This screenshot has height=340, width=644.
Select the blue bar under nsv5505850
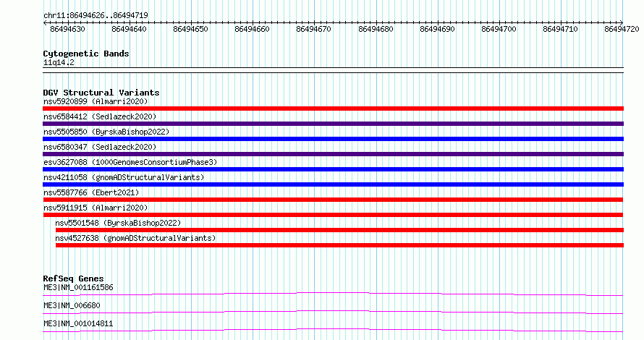(333, 139)
